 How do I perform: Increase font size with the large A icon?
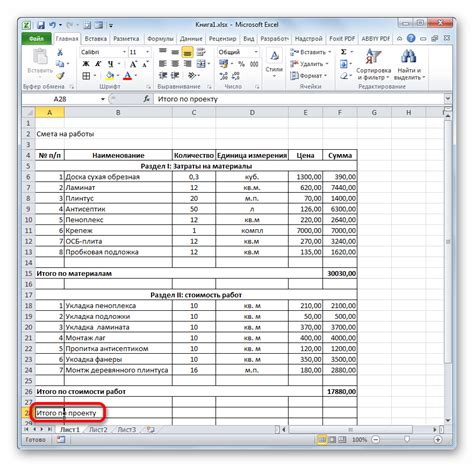pyautogui.click(x=133, y=64)
